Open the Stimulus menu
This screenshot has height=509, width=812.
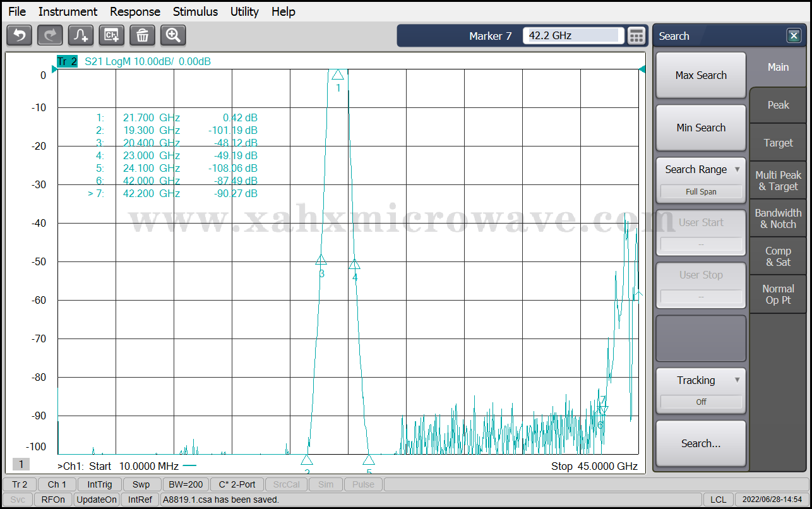click(x=195, y=11)
